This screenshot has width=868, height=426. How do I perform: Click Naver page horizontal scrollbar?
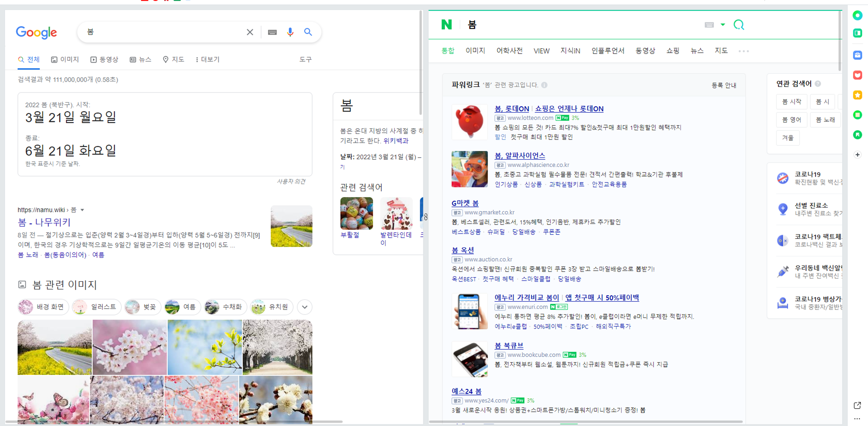tap(586, 422)
